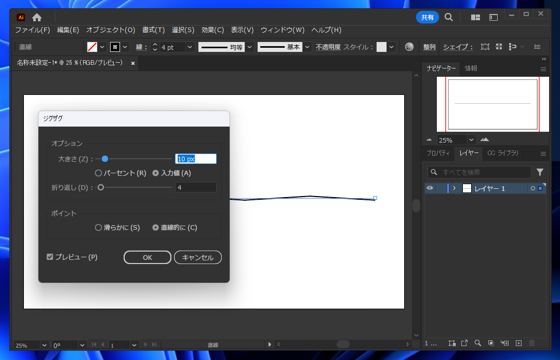Open the ファイル(F) menu

coord(32,30)
